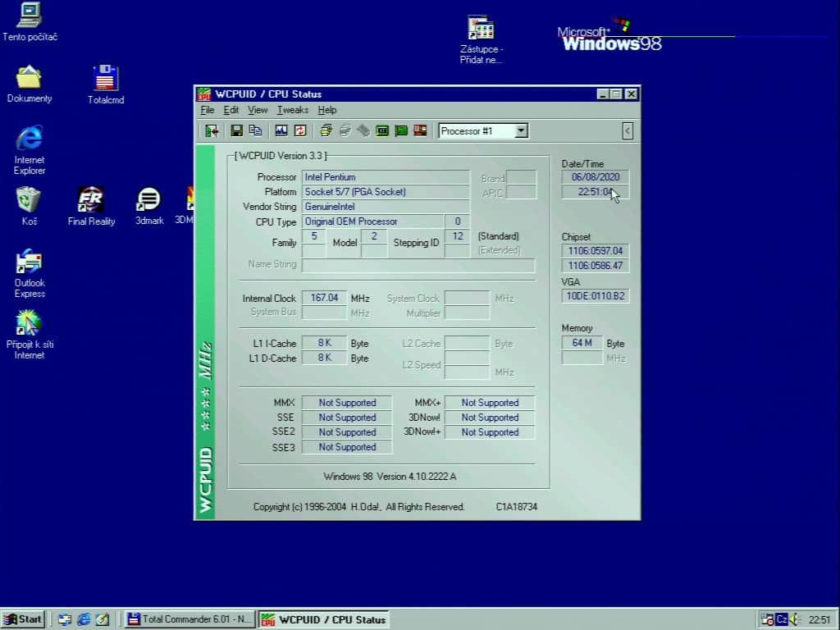The width and height of the screenshot is (840, 630).
Task: Click the taskbar clock 22:51
Action: (819, 620)
